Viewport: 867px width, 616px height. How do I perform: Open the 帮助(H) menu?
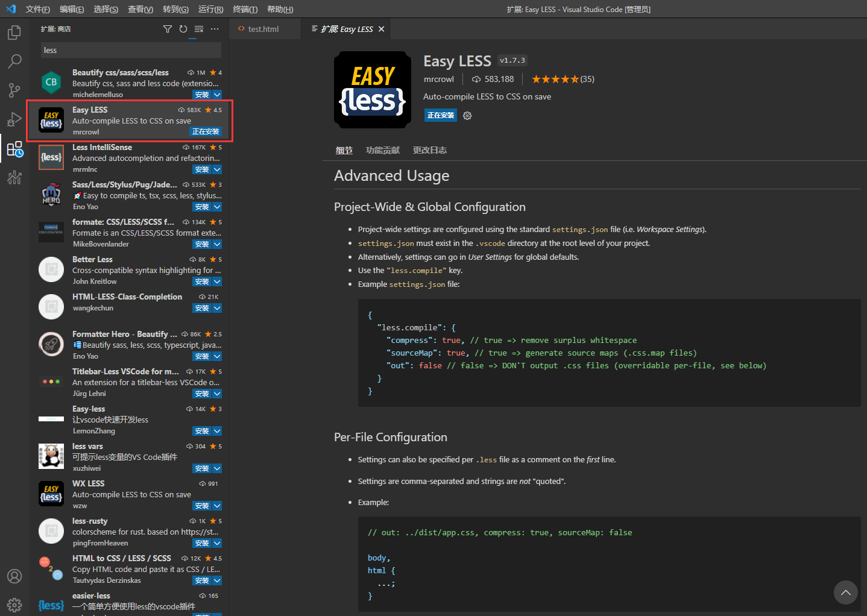(x=280, y=9)
